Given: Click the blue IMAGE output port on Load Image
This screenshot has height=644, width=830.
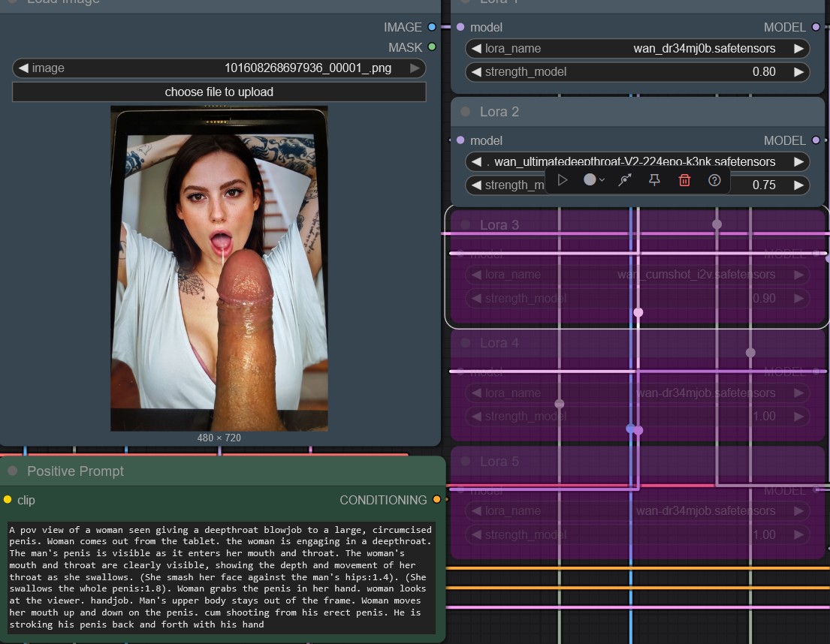Looking at the screenshot, I should coord(431,27).
